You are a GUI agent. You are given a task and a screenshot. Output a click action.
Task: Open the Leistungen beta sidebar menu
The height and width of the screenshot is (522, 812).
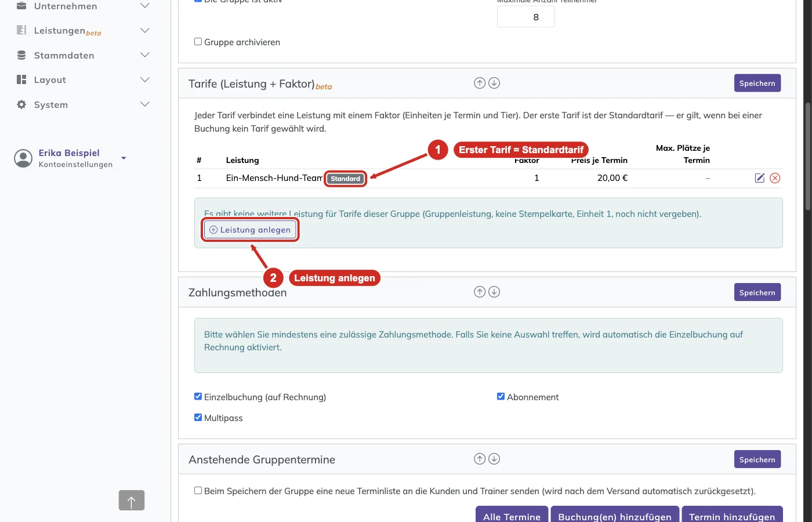coord(84,30)
